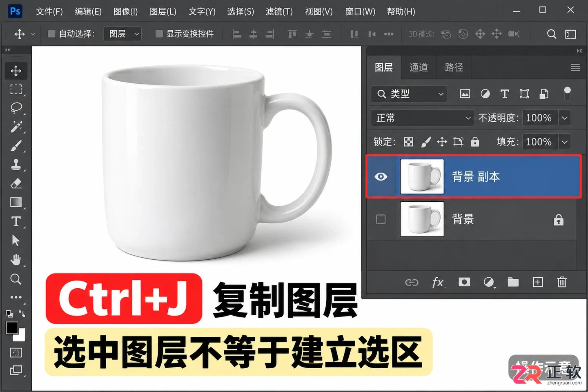The width and height of the screenshot is (588, 392).
Task: Open the 正常 blend mode dropdown
Action: coord(422,118)
